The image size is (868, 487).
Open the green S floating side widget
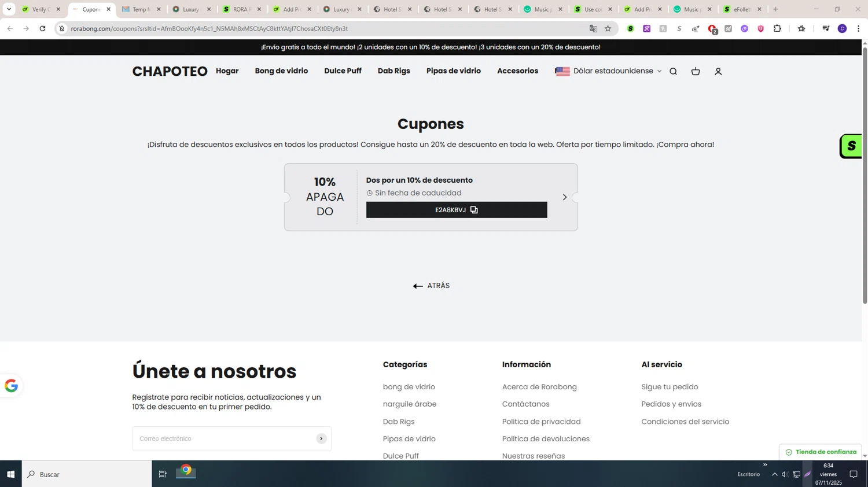(851, 146)
